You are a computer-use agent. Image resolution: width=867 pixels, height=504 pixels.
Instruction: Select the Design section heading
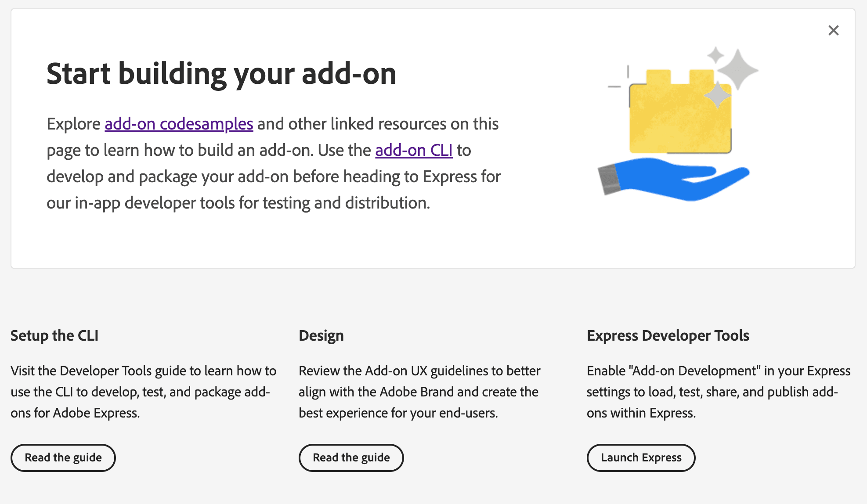pyautogui.click(x=321, y=335)
